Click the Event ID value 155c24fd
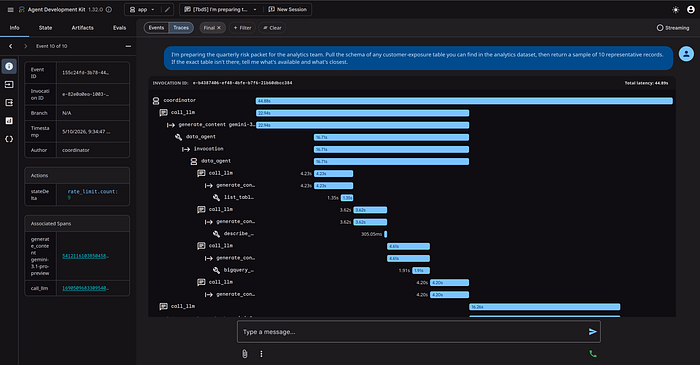The width and height of the screenshot is (700, 365). click(x=85, y=73)
